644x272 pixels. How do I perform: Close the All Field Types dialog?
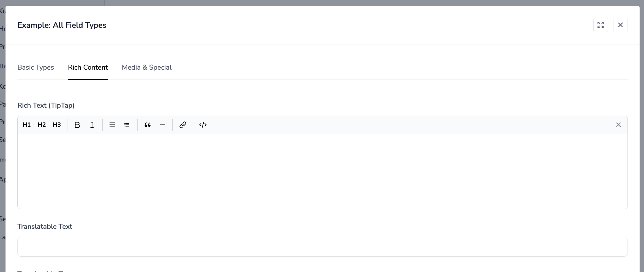point(620,25)
